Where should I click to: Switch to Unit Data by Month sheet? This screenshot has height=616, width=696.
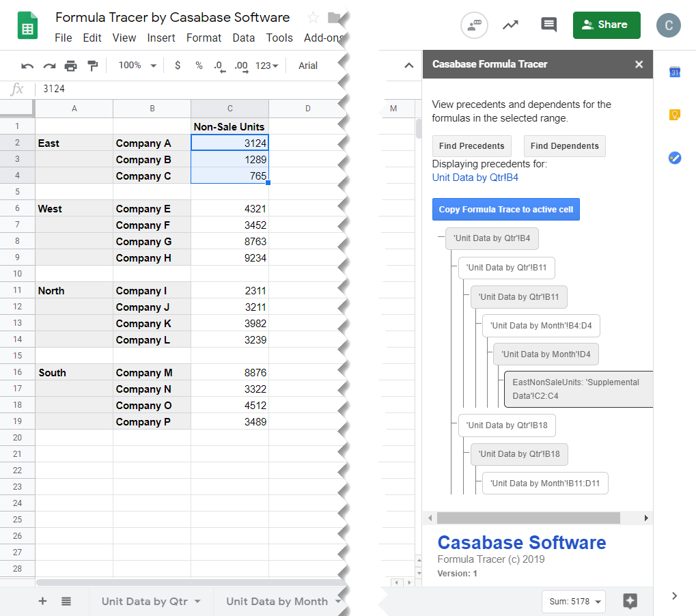(x=277, y=602)
